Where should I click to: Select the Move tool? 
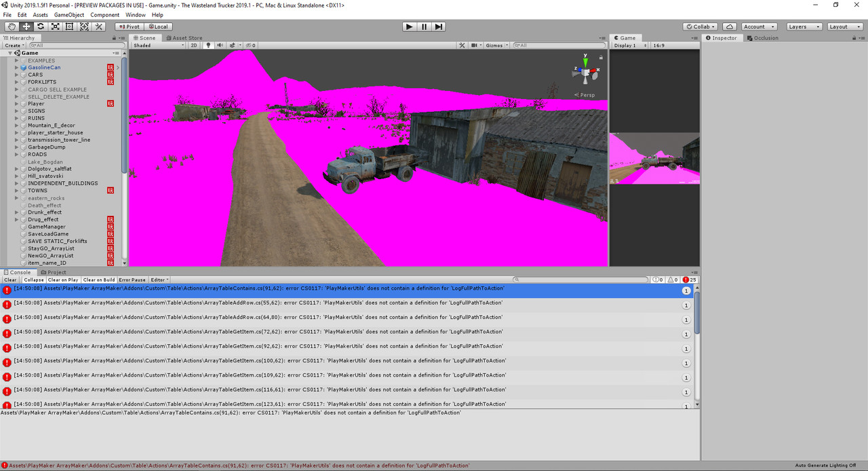click(26, 26)
